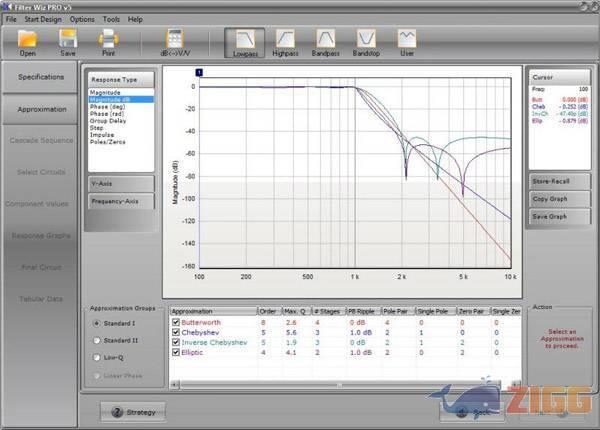Uncheck the Butterworth approximation checkbox
The height and width of the screenshot is (430, 600).
pos(176,323)
